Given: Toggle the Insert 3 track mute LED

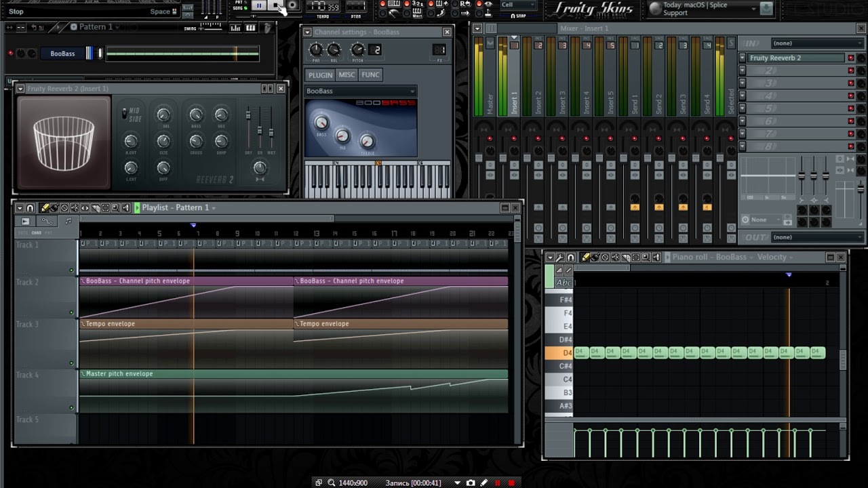Looking at the screenshot, I should pyautogui.click(x=562, y=138).
